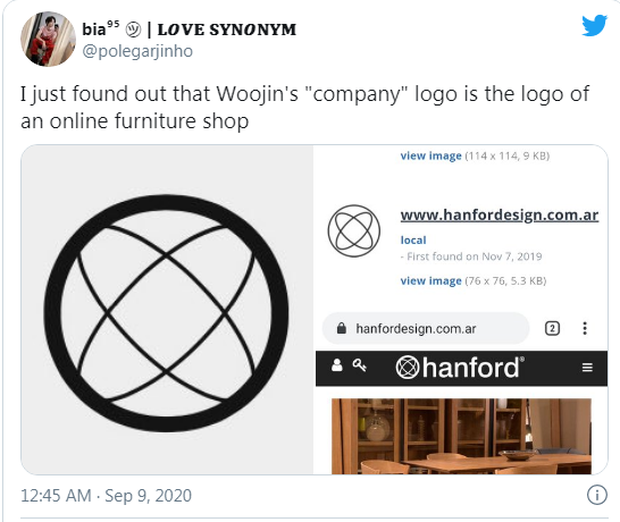Viewport: 620px width, 522px height.
Task: Click the 12:45 AM Sep 9, 2020 timestamp
Action: pos(106,496)
